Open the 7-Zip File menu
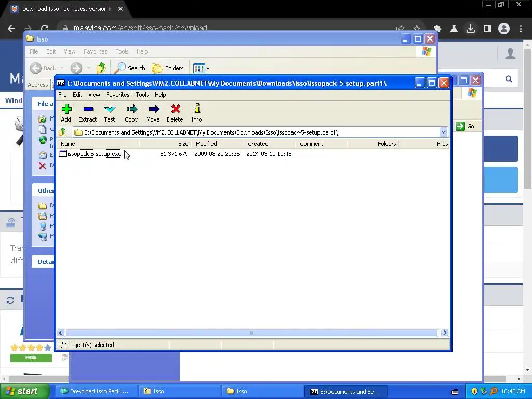The image size is (532, 399). [x=62, y=95]
